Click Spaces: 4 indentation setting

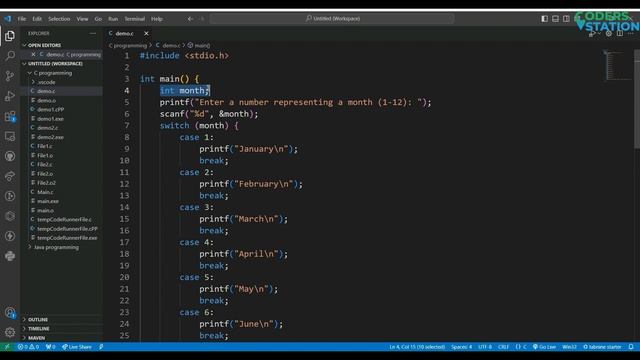[x=461, y=347]
